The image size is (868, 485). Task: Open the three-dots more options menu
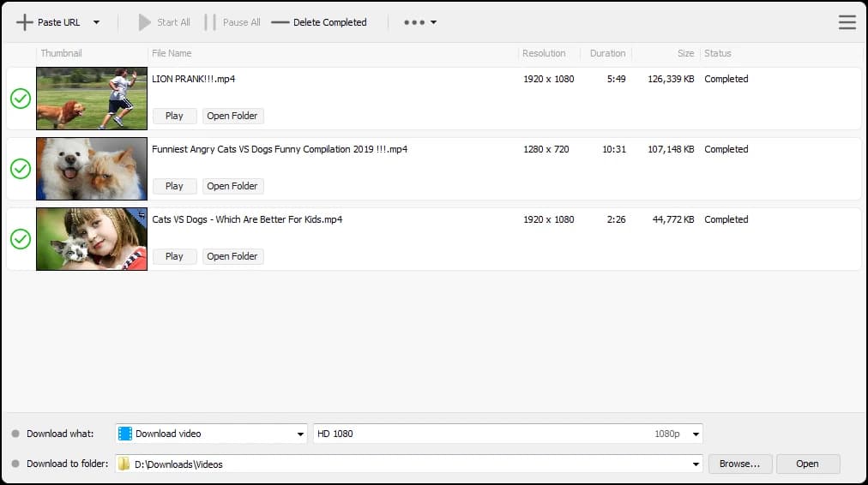[419, 22]
